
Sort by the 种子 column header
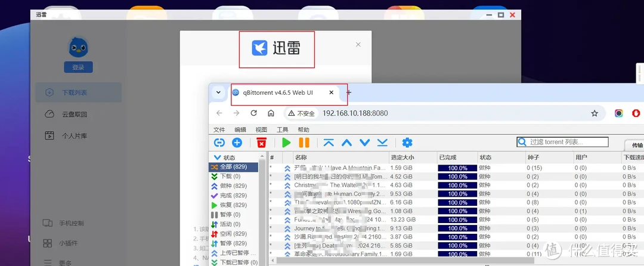click(x=549, y=157)
